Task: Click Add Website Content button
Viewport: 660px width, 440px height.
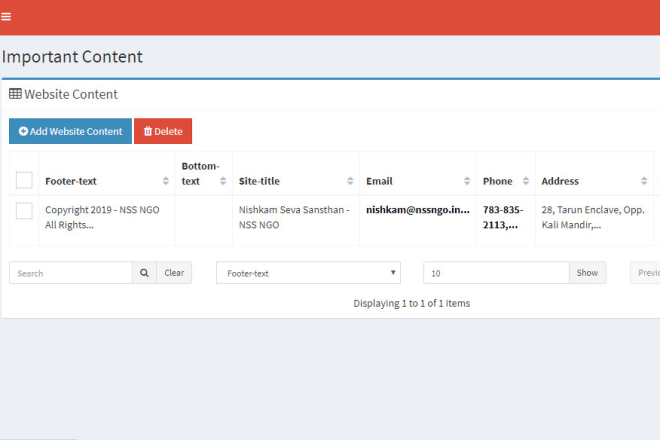Action: pyautogui.click(x=70, y=131)
